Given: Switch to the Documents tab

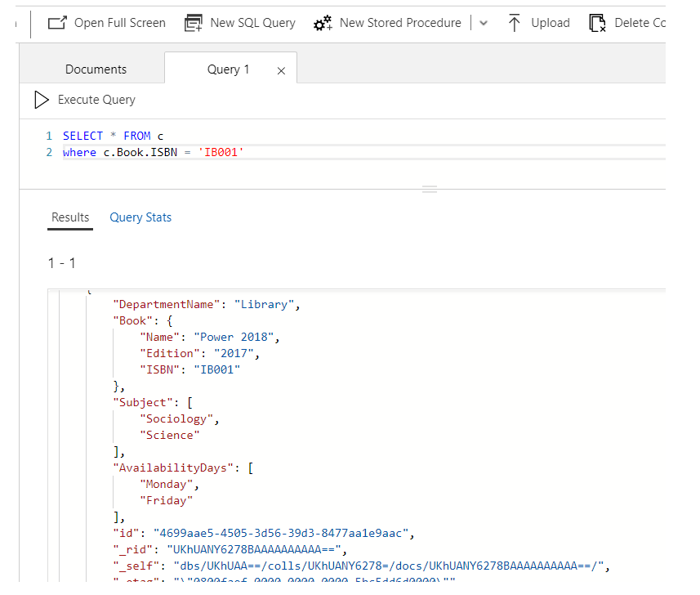Looking at the screenshot, I should (x=96, y=69).
